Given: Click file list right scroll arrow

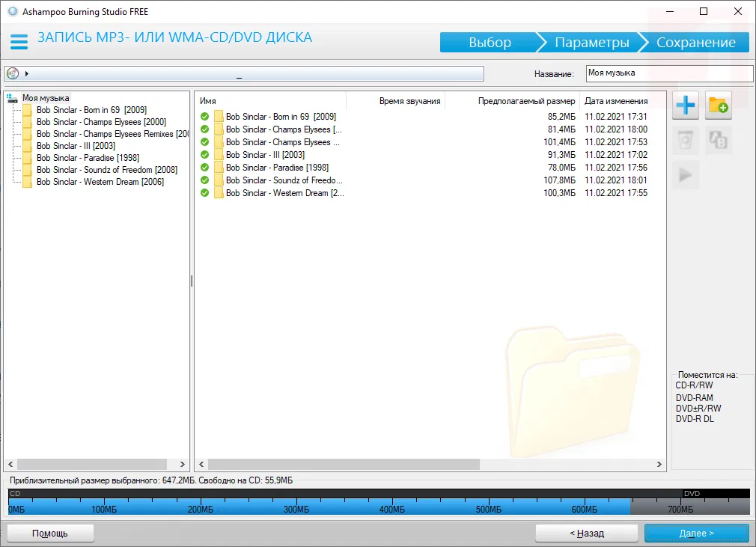Looking at the screenshot, I should click(659, 464).
